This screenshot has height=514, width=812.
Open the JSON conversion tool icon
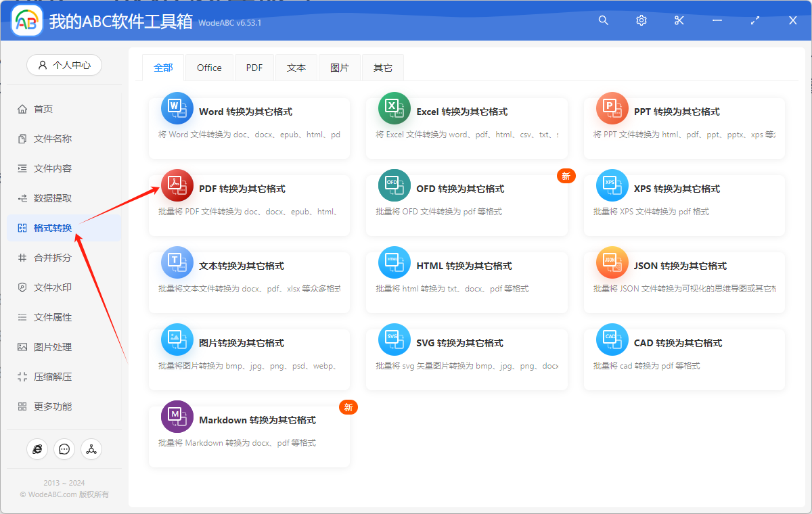point(612,262)
